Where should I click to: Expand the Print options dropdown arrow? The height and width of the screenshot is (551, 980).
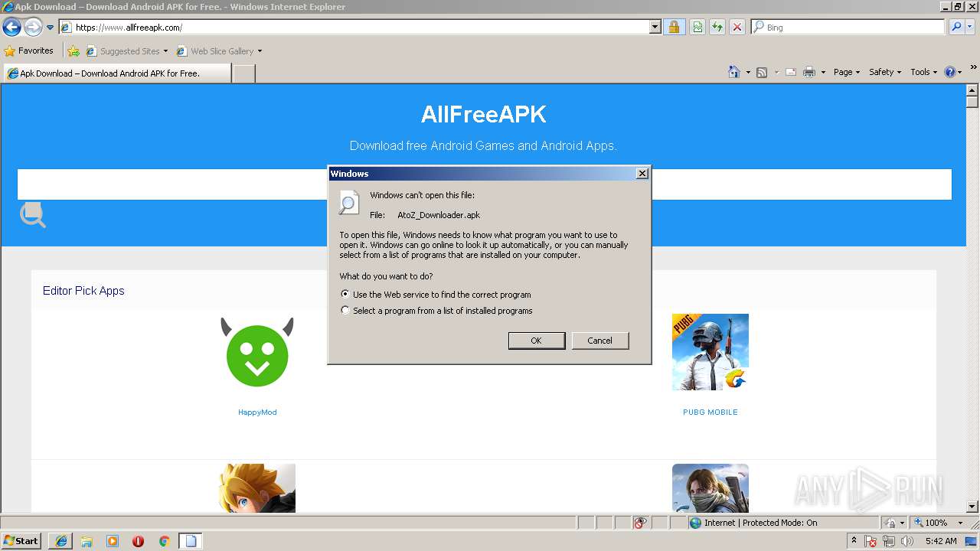pyautogui.click(x=823, y=73)
